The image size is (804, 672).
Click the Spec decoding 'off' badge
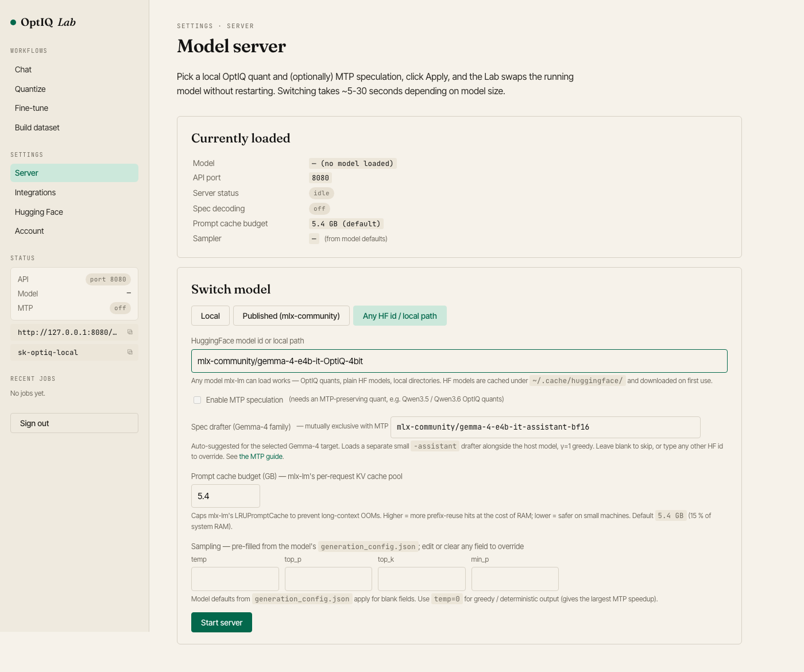click(x=319, y=209)
